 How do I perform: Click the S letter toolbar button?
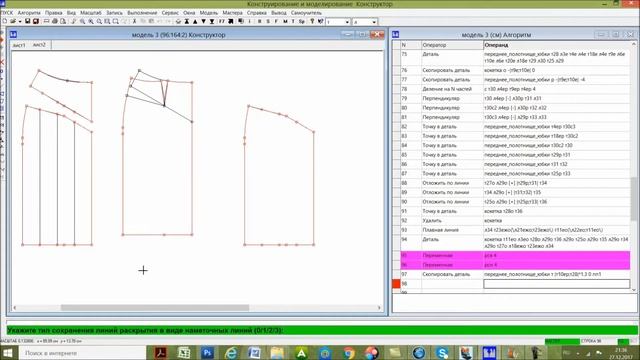pyautogui.click(x=268, y=21)
